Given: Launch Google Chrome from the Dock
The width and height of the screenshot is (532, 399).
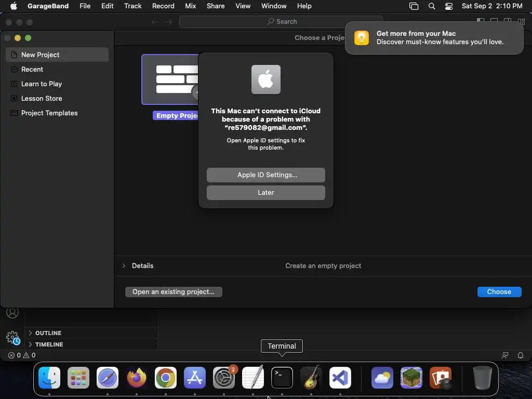Looking at the screenshot, I should point(166,378).
